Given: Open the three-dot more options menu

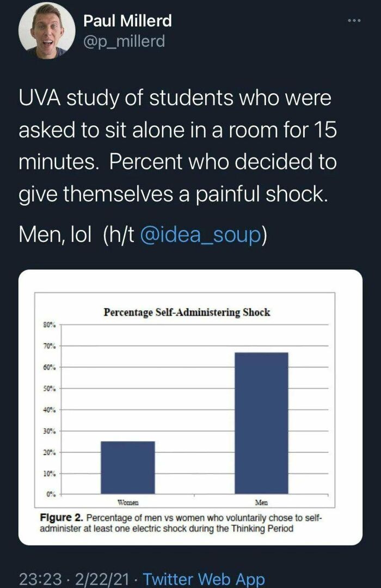Looking at the screenshot, I should pyautogui.click(x=354, y=21).
